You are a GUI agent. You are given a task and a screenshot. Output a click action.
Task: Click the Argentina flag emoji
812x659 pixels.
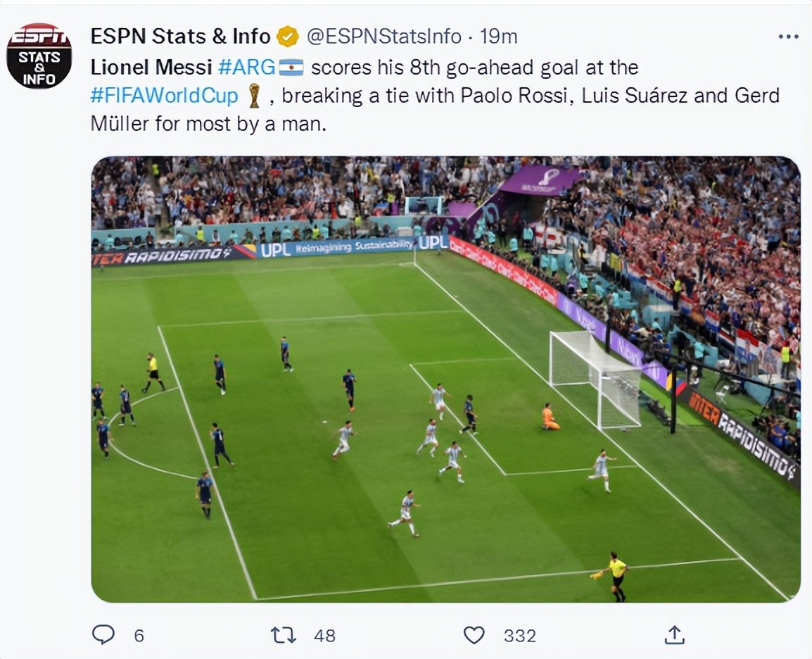coord(291,68)
